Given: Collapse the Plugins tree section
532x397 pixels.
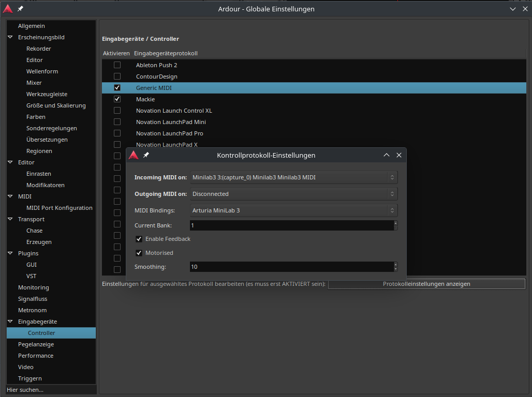Looking at the screenshot, I should click(10, 253).
